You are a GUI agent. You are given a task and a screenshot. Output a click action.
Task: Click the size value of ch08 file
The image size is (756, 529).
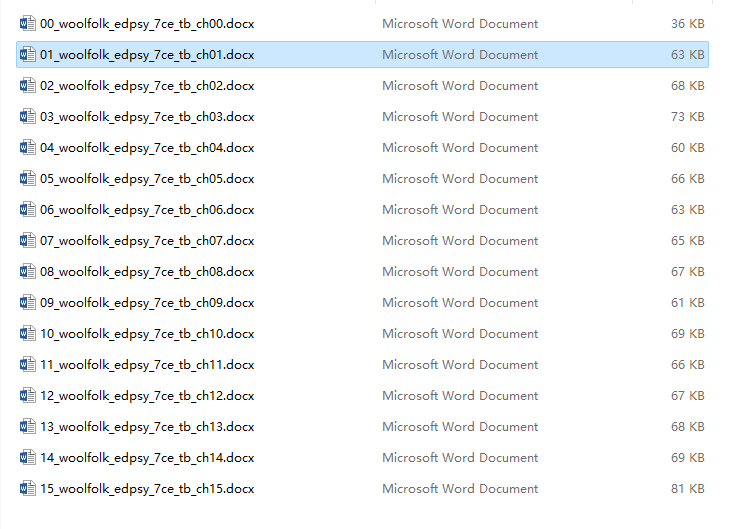click(x=688, y=271)
